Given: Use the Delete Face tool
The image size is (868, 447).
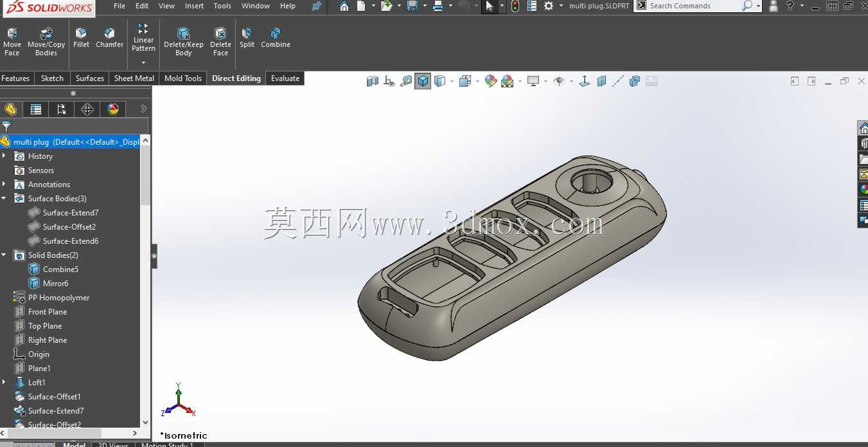Looking at the screenshot, I should coord(220,42).
